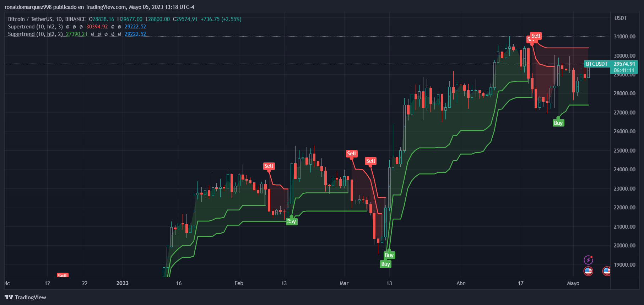The width and height of the screenshot is (644, 305).
Task: Click the 19000.00 price axis label
Action: 624,265
